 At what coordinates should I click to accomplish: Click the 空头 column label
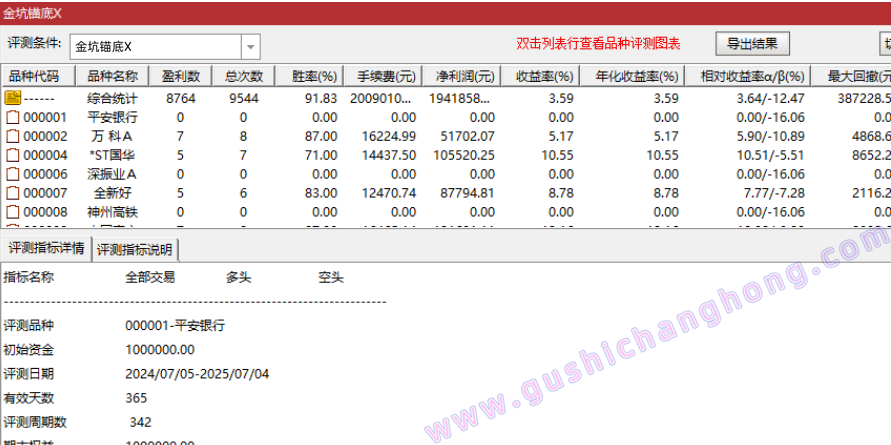(x=331, y=277)
